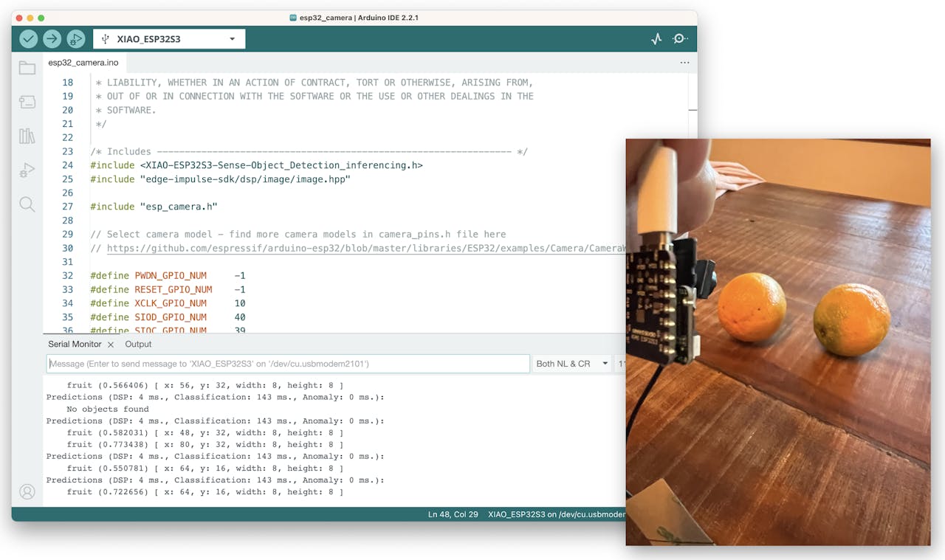
Task: Show the Debug panel in sidebar
Action: tap(27, 170)
